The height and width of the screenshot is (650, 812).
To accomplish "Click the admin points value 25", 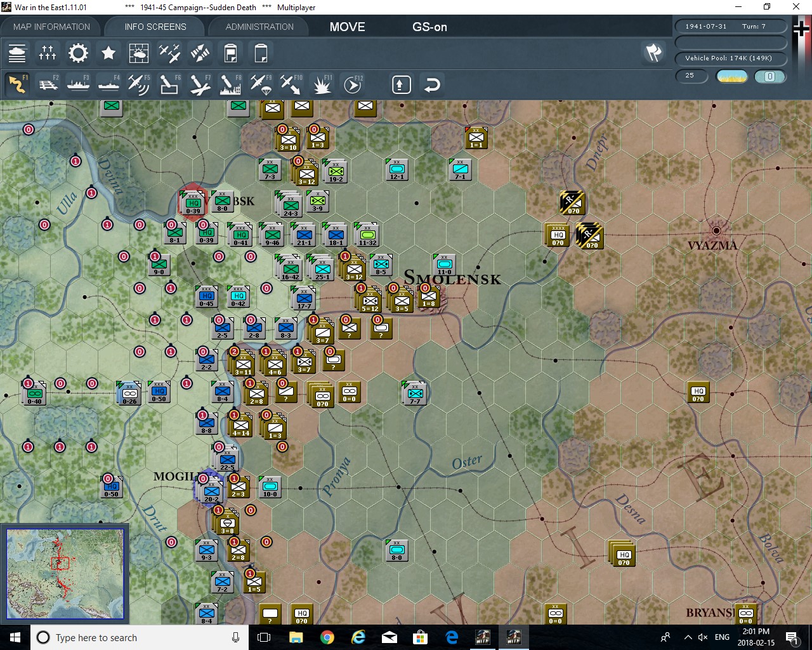I will point(691,76).
